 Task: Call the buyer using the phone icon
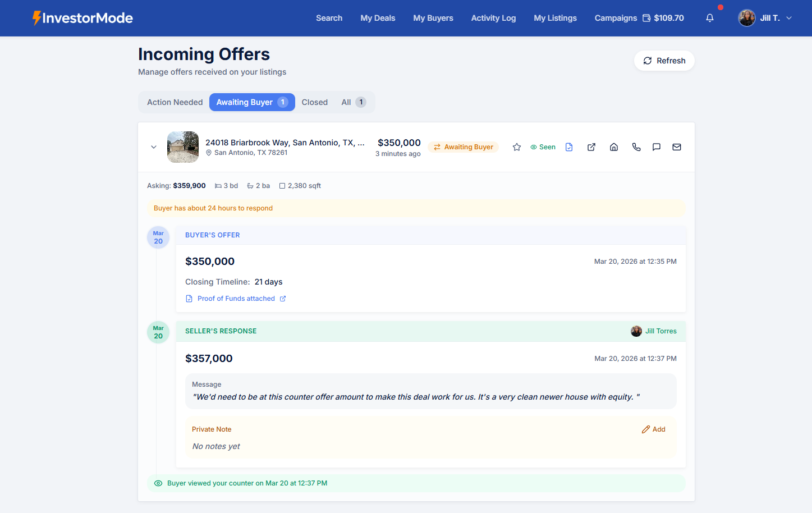[636, 146]
